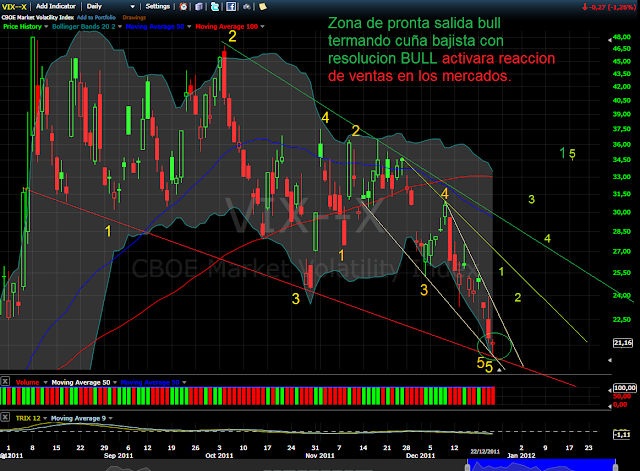Close the TRIX 12 indicator panel

tap(5, 417)
